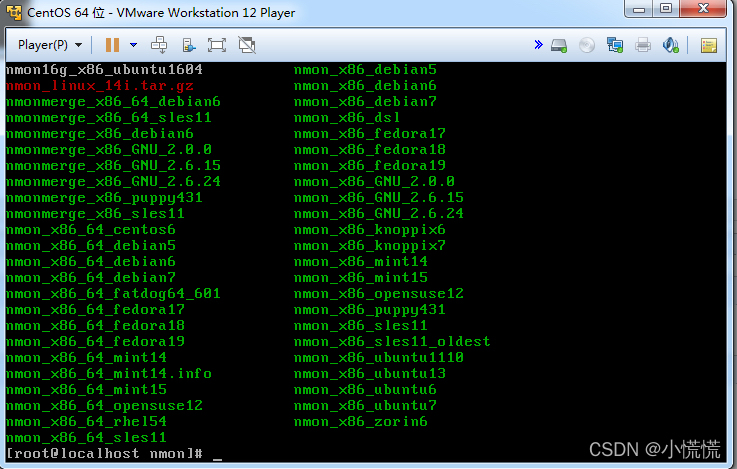Minimize the VMware Player window
Viewport: 737px width, 469px height.
pyautogui.click(x=639, y=9)
